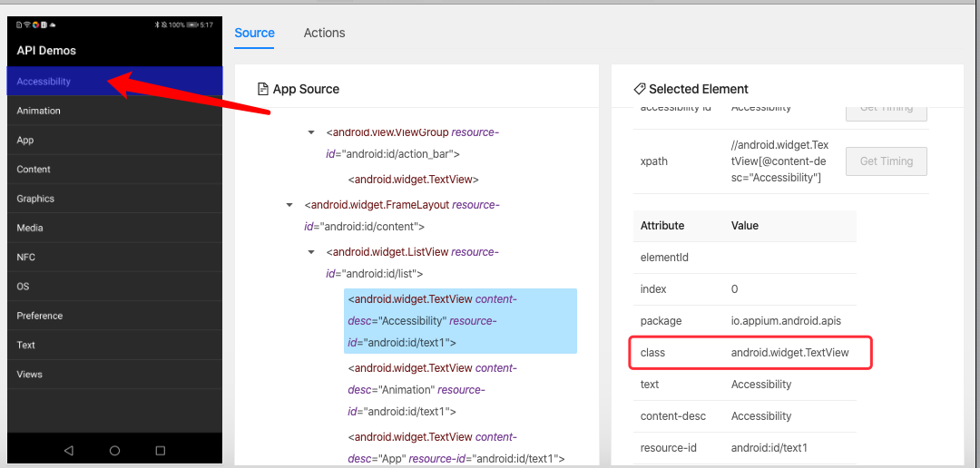
Task: Tap Preference in the API Demos list
Action: (115, 316)
